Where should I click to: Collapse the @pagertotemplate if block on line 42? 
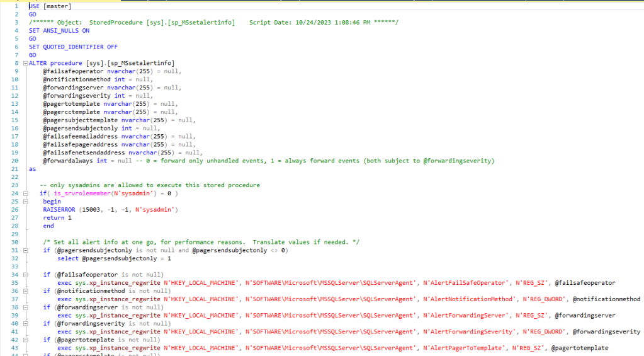(25, 340)
